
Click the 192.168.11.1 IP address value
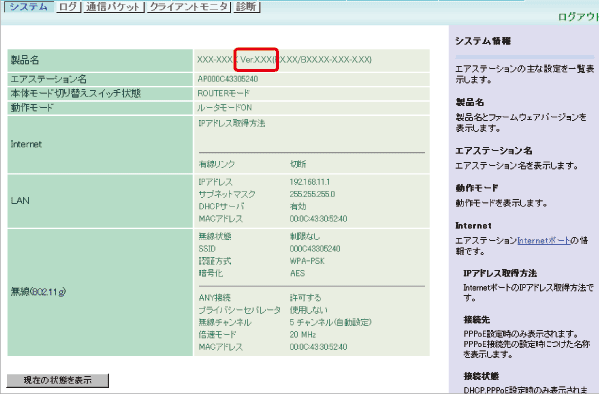pos(310,182)
